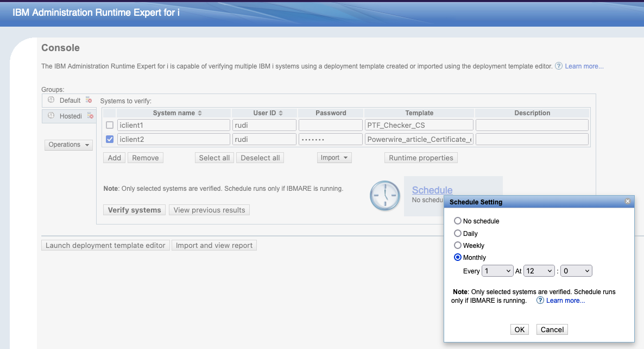The image size is (644, 349).
Task: Open the hour dropdown showing 12
Action: pyautogui.click(x=539, y=271)
